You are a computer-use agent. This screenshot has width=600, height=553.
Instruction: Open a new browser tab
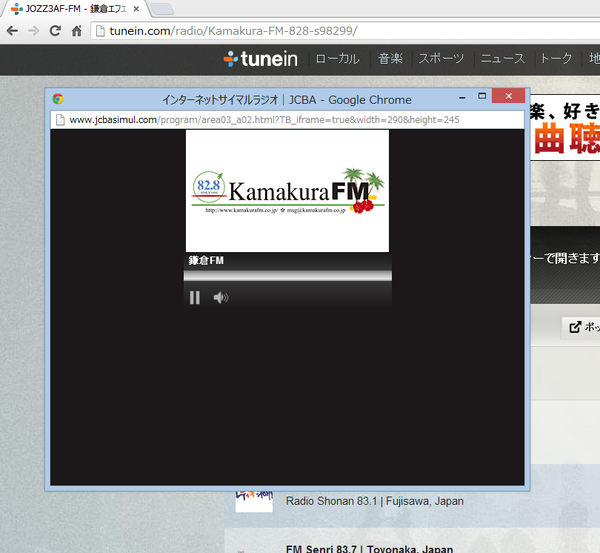[162, 9]
